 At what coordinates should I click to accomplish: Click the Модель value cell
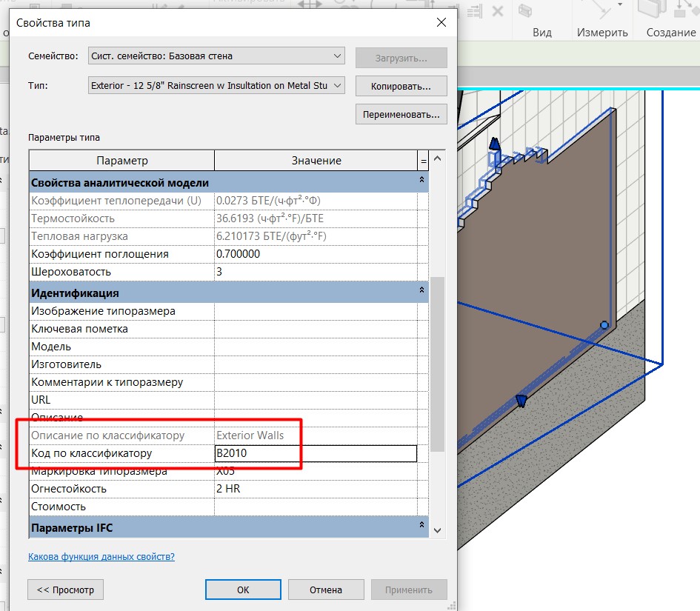pyautogui.click(x=316, y=347)
